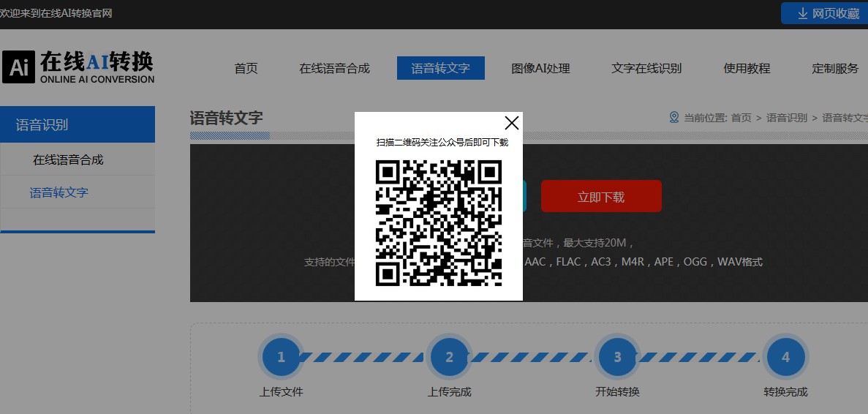Click the 语音识别 sidebar header
Screen dimensions: 868x414
[x=78, y=124]
